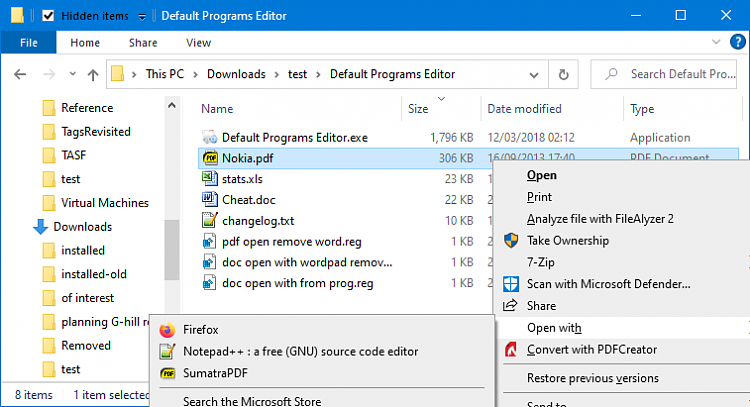This screenshot has height=407, width=750.
Task: Click the Take Ownership shield icon
Action: coord(511,241)
